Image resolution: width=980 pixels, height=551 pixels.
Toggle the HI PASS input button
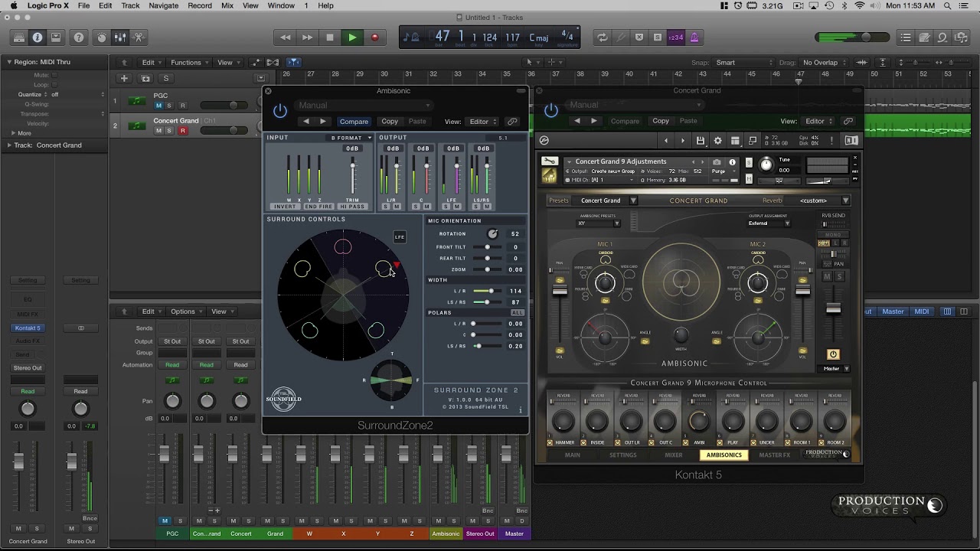[x=352, y=207]
